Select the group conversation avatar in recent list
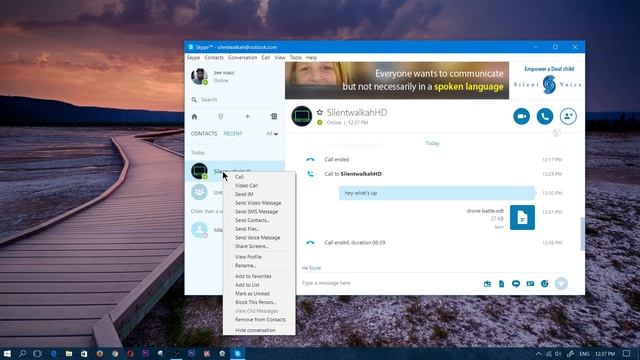 point(199,192)
